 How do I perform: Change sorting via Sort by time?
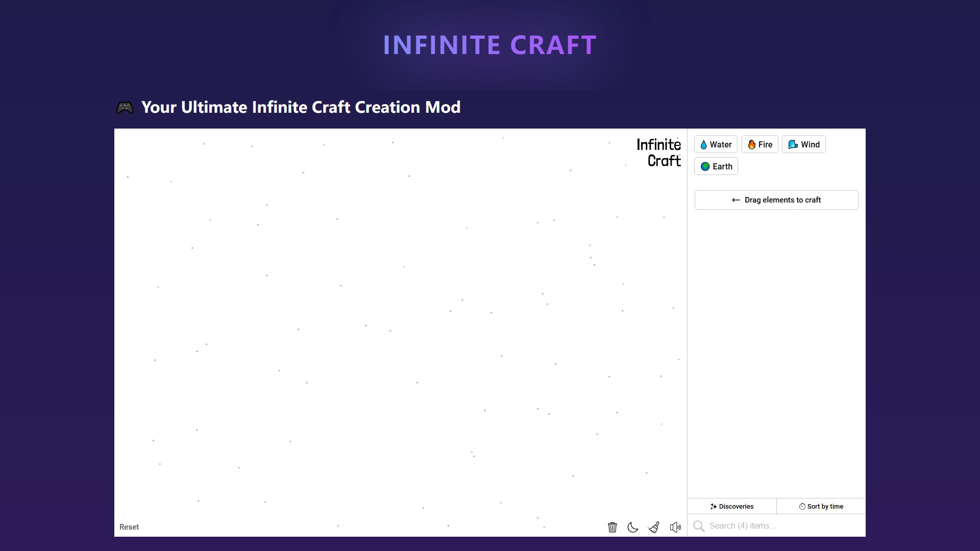point(821,506)
